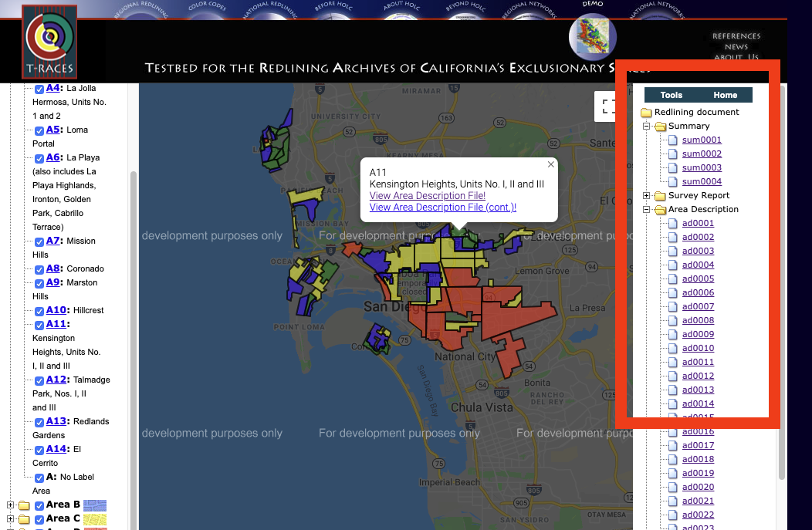Click the ad0005 document icon
Viewport: 812px width, 530px height.
[x=673, y=279]
